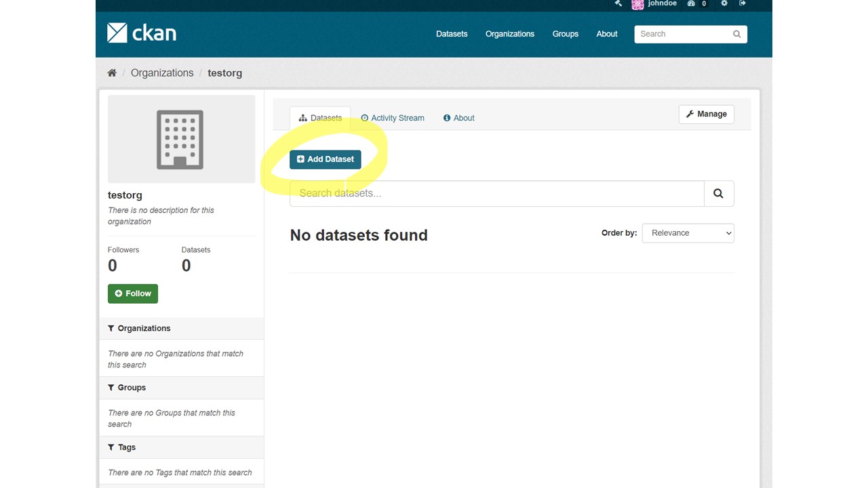Click the Followers count label

[x=123, y=250]
